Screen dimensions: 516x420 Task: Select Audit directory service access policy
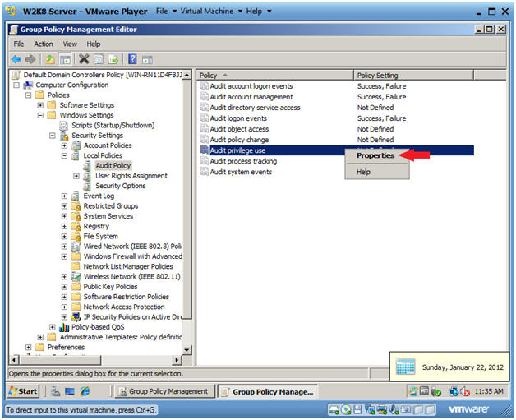255,108
